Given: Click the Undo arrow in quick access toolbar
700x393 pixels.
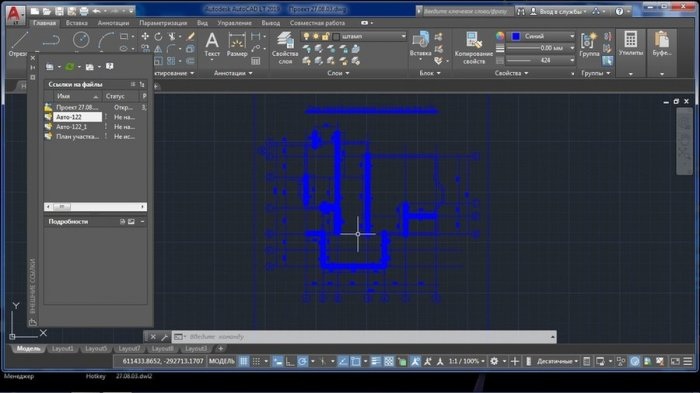Looking at the screenshot, I should coord(96,11).
